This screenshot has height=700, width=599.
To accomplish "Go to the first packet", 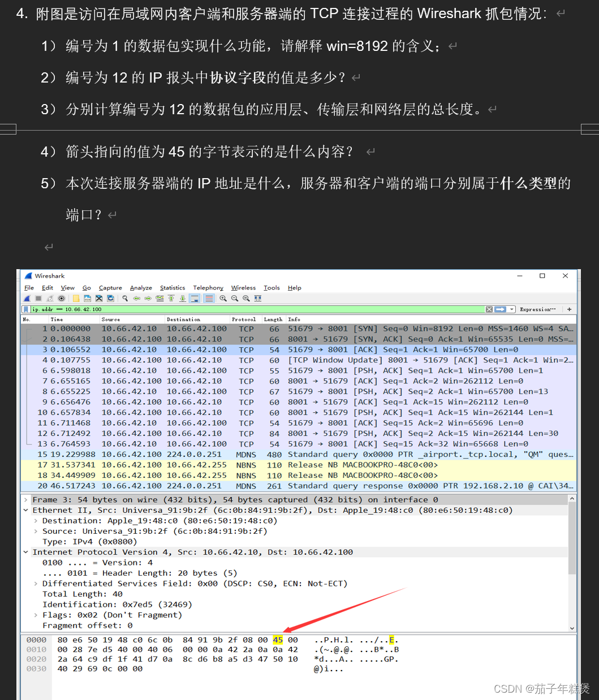I will tap(170, 301).
